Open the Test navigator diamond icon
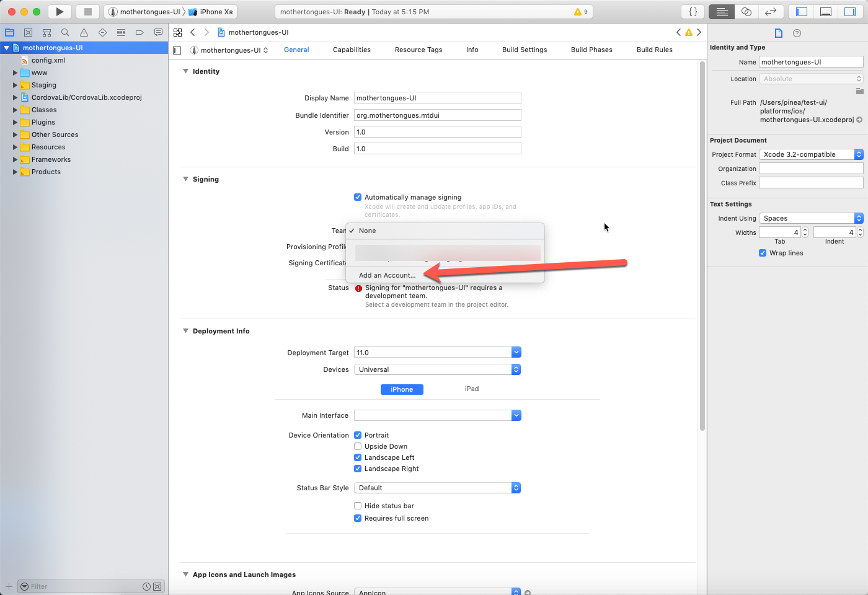Screen dimensions: 868x595 (x=102, y=32)
